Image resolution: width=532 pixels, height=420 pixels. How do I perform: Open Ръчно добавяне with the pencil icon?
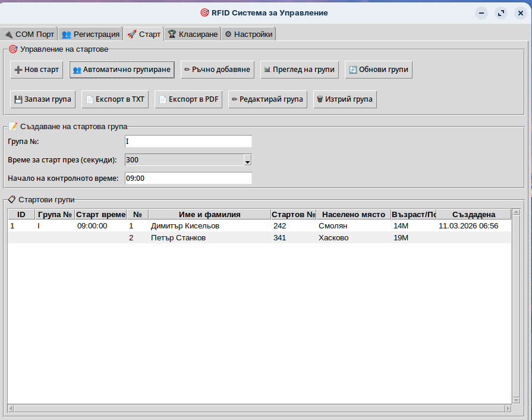tap(218, 70)
